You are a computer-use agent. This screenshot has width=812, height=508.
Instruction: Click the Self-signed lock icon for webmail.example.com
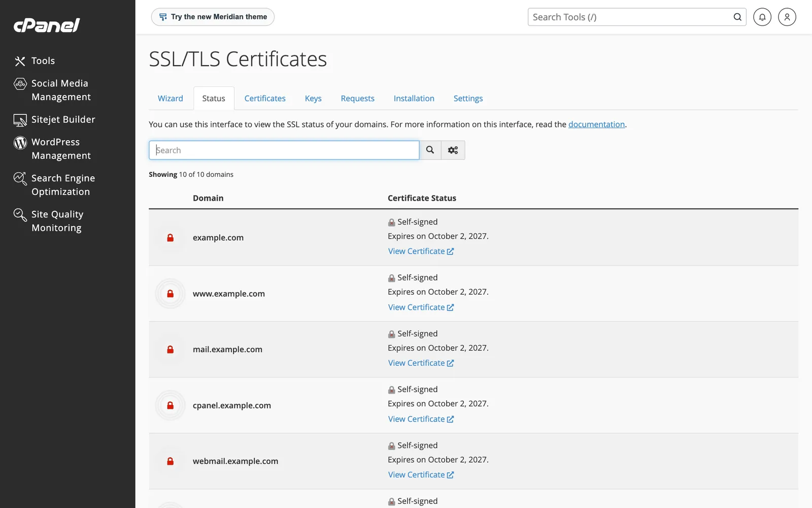coord(391,446)
